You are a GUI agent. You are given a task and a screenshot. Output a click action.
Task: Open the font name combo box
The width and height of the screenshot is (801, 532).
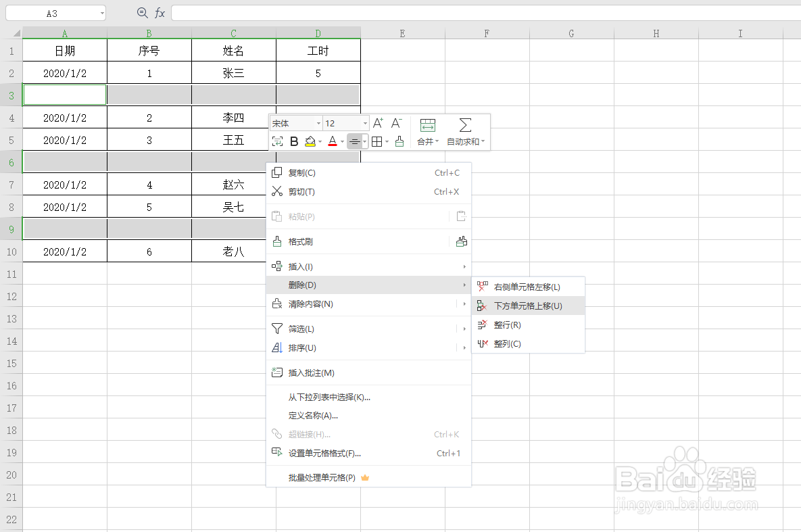tap(295, 123)
